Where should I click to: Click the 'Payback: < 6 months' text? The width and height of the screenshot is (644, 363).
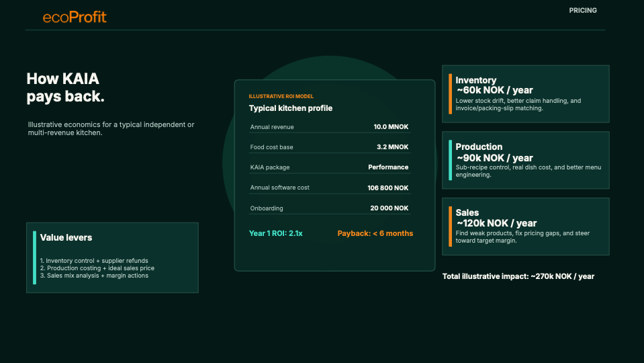point(375,233)
